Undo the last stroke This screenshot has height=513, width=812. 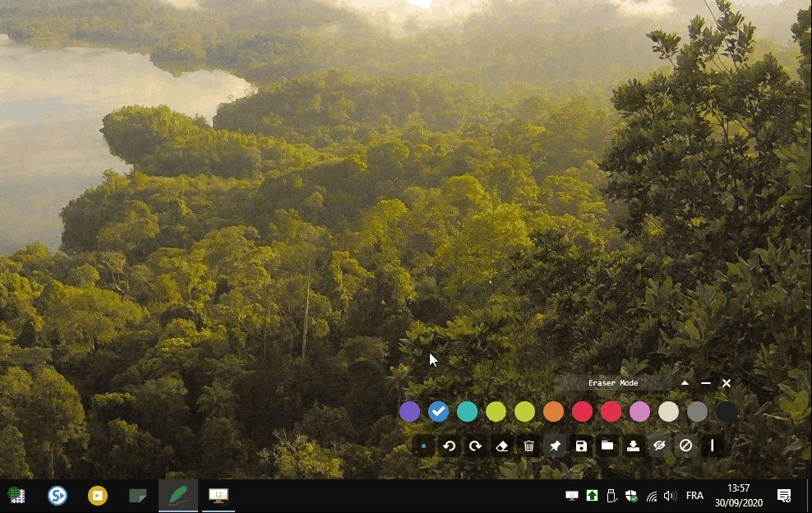click(x=450, y=446)
